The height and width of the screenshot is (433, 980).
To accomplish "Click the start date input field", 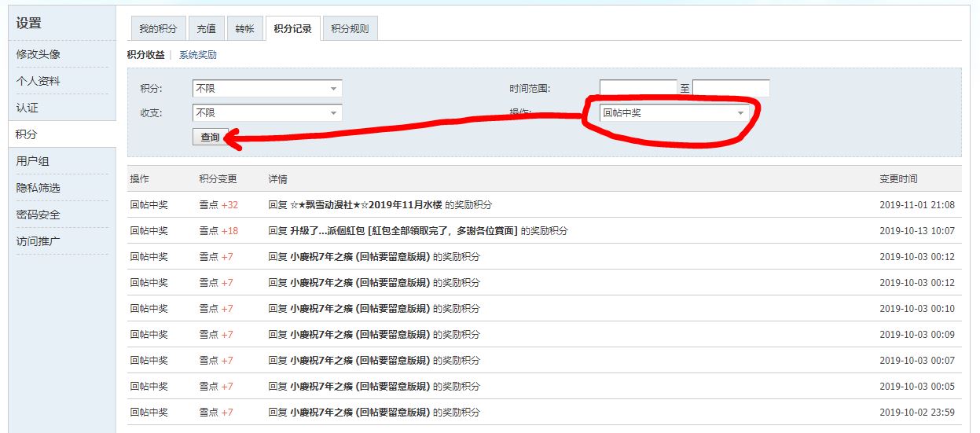I will click(637, 88).
